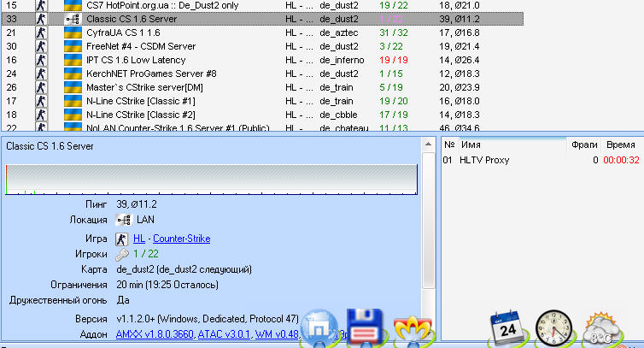Click ping value 39, Ø11.2 in details

pyautogui.click(x=137, y=204)
